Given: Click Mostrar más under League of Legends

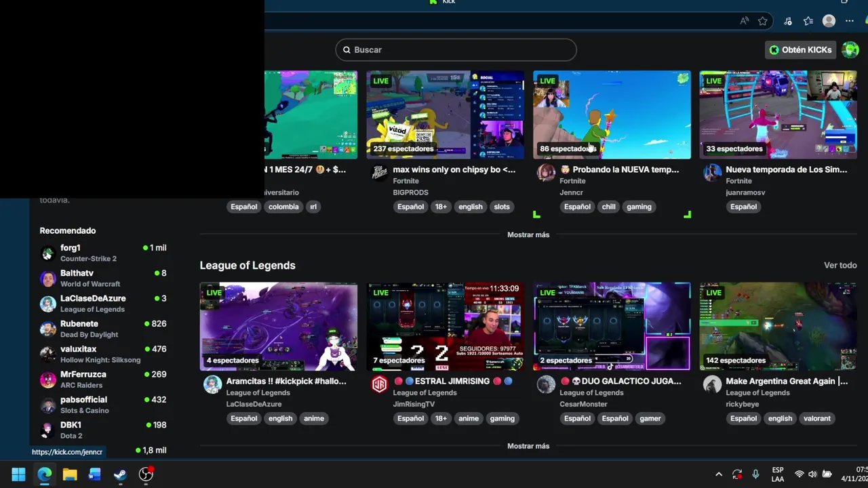Looking at the screenshot, I should tap(528, 446).
